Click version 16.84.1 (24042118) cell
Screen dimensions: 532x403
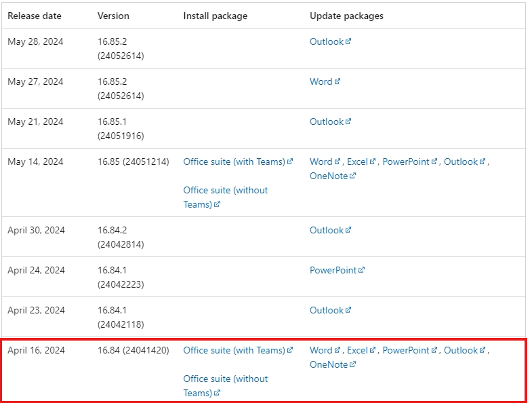(121, 318)
